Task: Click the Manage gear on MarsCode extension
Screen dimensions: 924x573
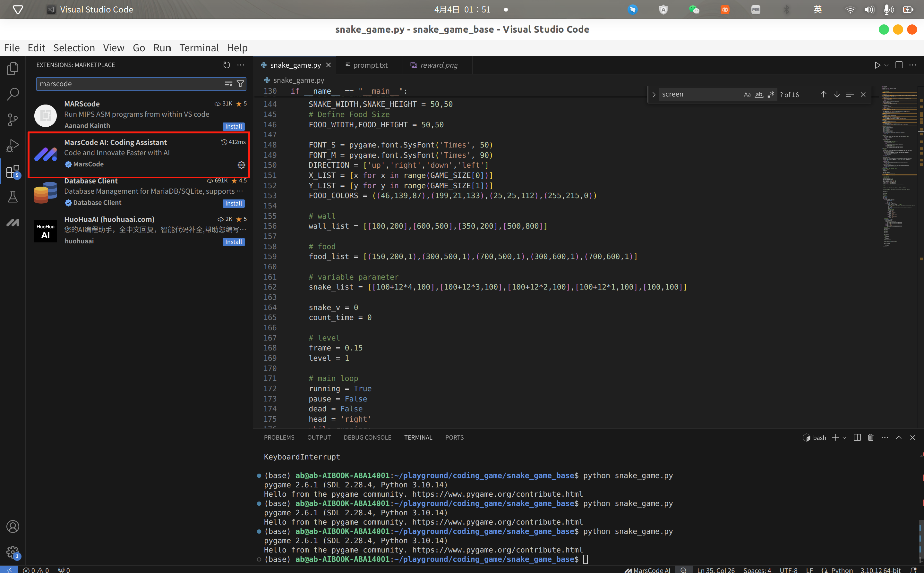Action: coord(241,165)
